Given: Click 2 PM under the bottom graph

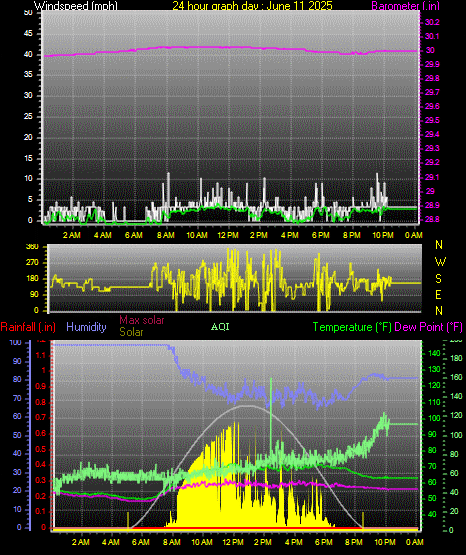Looking at the screenshot, I should [x=263, y=542].
